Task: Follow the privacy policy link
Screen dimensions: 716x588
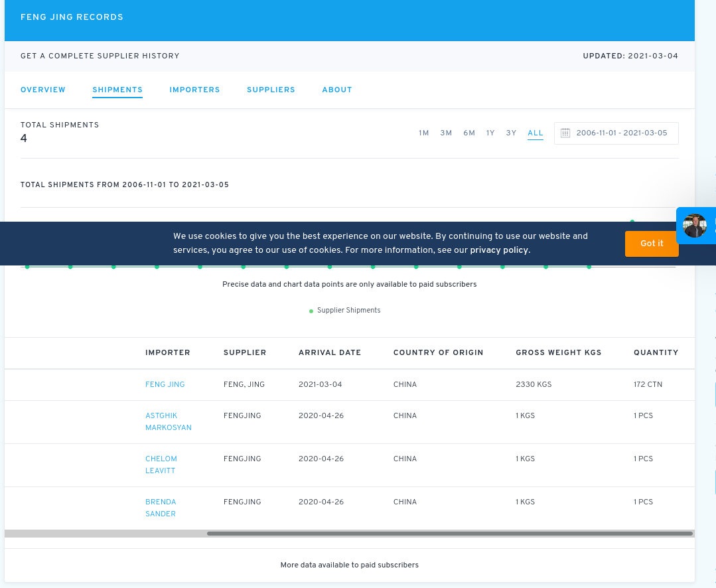Action: coord(499,250)
